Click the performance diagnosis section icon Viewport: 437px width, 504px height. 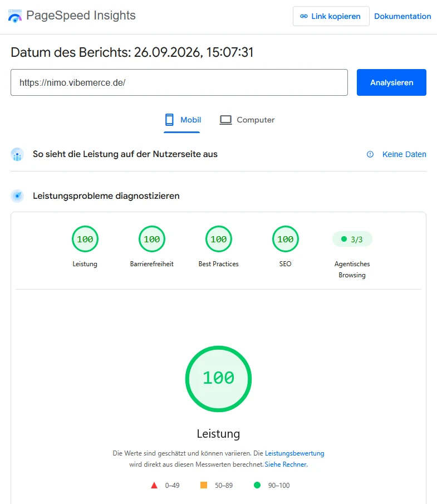[17, 195]
